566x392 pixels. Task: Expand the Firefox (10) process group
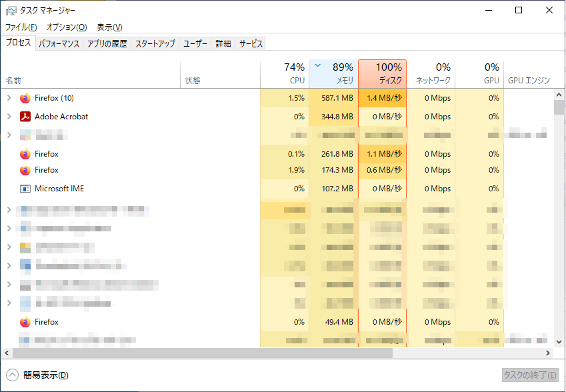point(9,98)
